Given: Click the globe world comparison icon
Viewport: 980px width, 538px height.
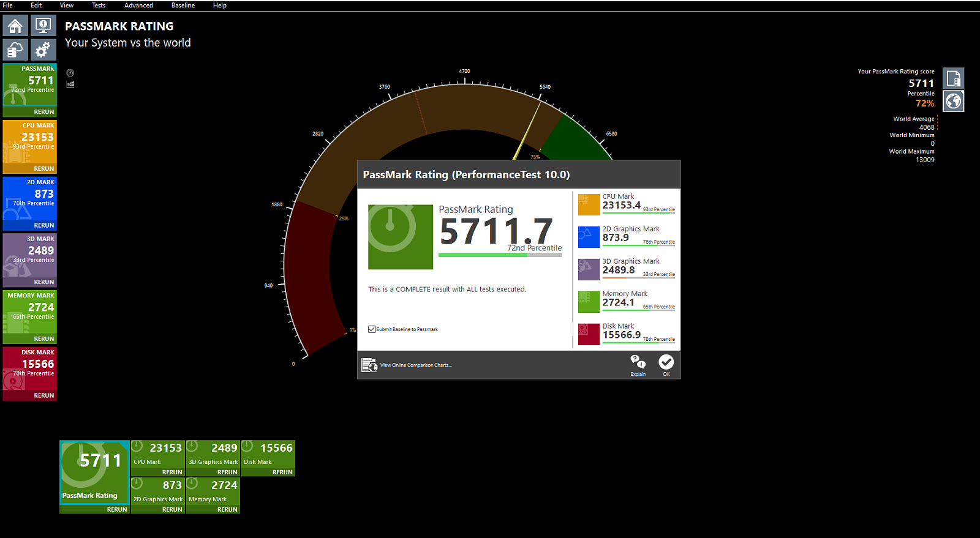Looking at the screenshot, I should (954, 101).
